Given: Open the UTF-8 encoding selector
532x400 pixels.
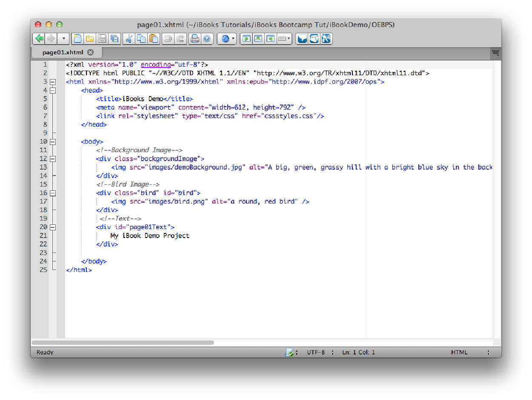Looking at the screenshot, I should (320, 352).
